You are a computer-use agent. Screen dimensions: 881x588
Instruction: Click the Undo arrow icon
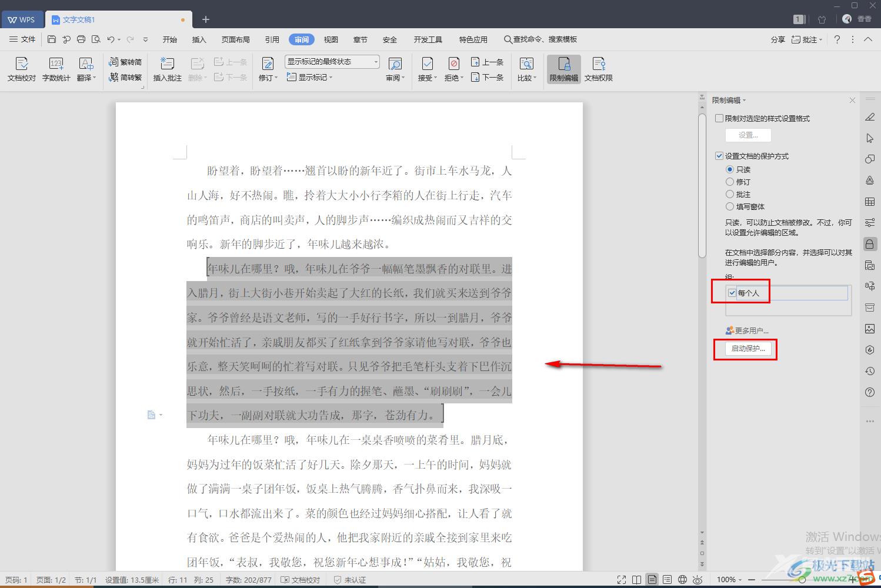pos(111,39)
